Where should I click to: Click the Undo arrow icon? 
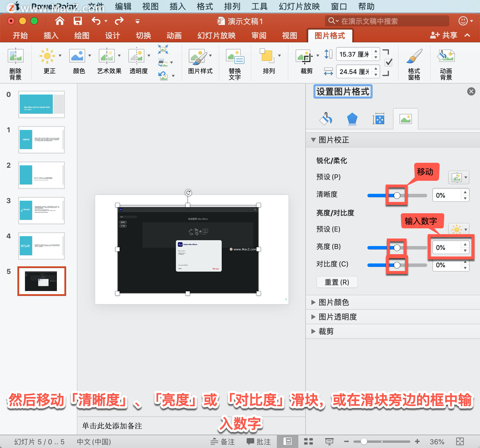coord(96,21)
